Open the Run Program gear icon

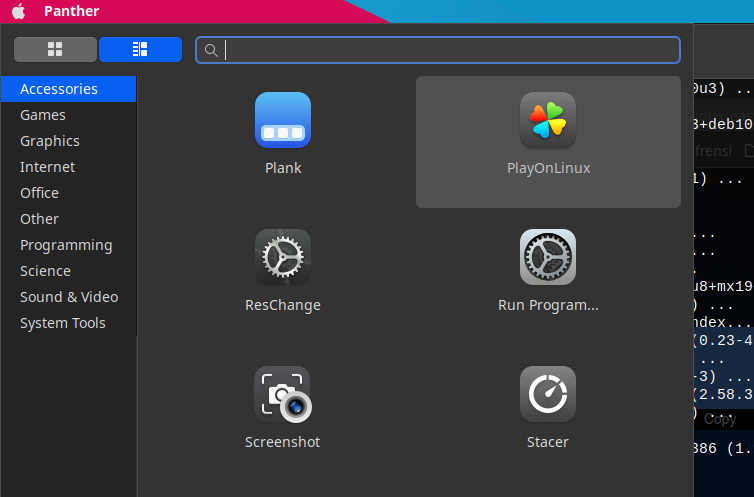click(x=548, y=257)
